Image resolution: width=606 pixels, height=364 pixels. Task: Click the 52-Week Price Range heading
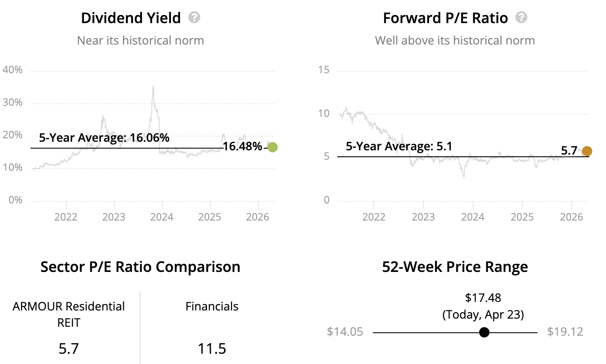[455, 267]
